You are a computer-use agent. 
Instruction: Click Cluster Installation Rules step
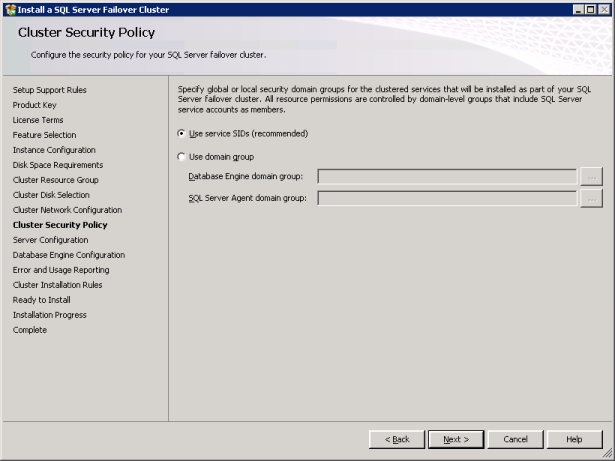57,285
